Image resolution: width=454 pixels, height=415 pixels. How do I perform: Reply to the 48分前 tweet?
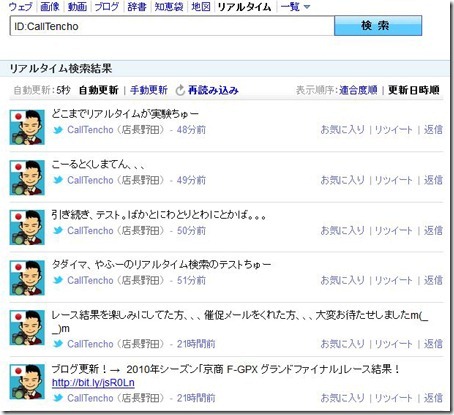(x=433, y=130)
